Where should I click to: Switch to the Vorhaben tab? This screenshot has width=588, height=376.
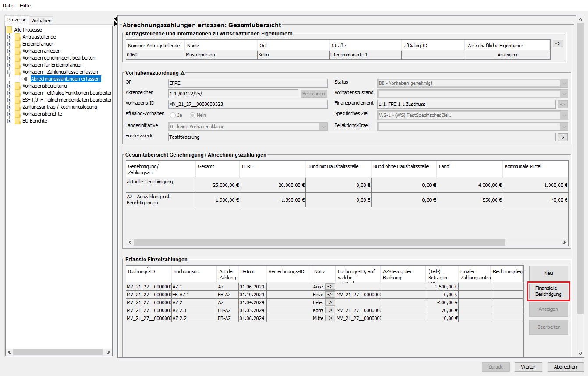(x=41, y=21)
